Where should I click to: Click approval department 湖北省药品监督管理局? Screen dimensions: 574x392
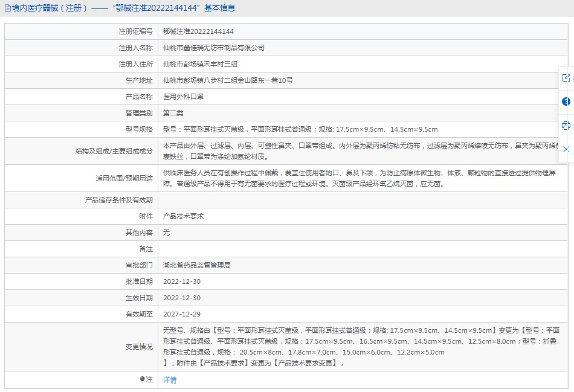coord(197,265)
